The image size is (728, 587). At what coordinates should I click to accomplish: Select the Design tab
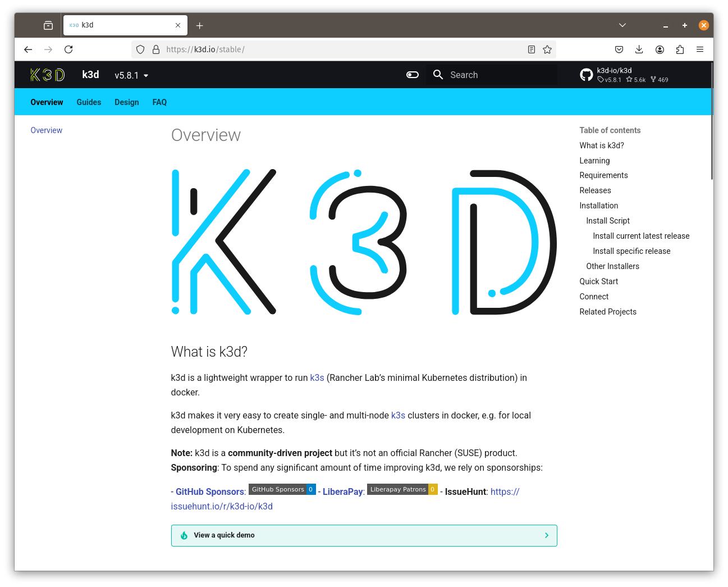pos(127,102)
